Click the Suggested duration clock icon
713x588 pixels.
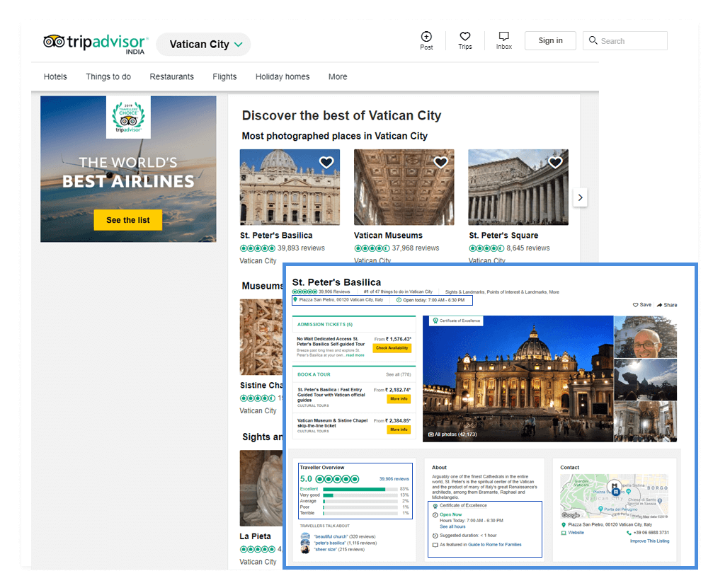click(435, 536)
